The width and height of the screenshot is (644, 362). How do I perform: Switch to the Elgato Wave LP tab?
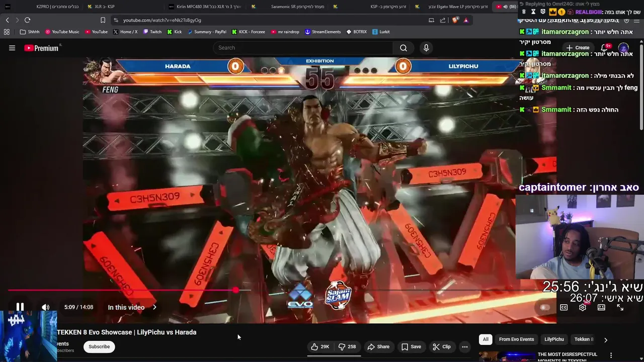pyautogui.click(x=453, y=7)
